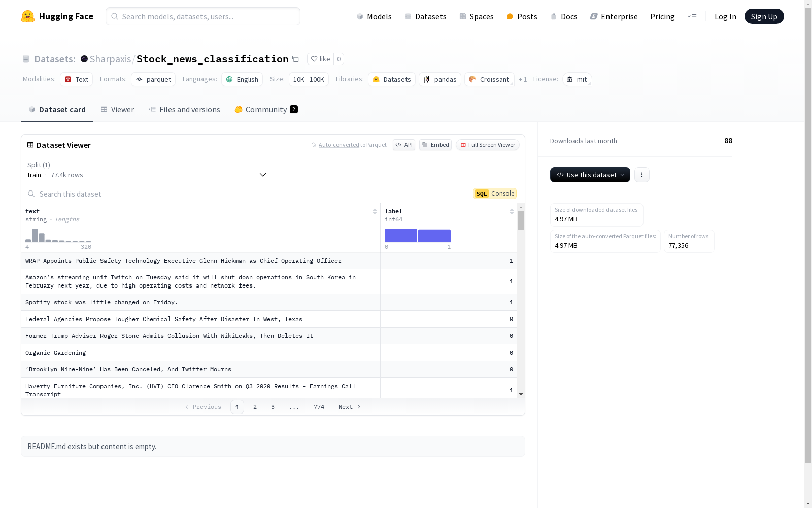The height and width of the screenshot is (508, 812).
Task: Go to the Next page of rows
Action: (x=349, y=407)
